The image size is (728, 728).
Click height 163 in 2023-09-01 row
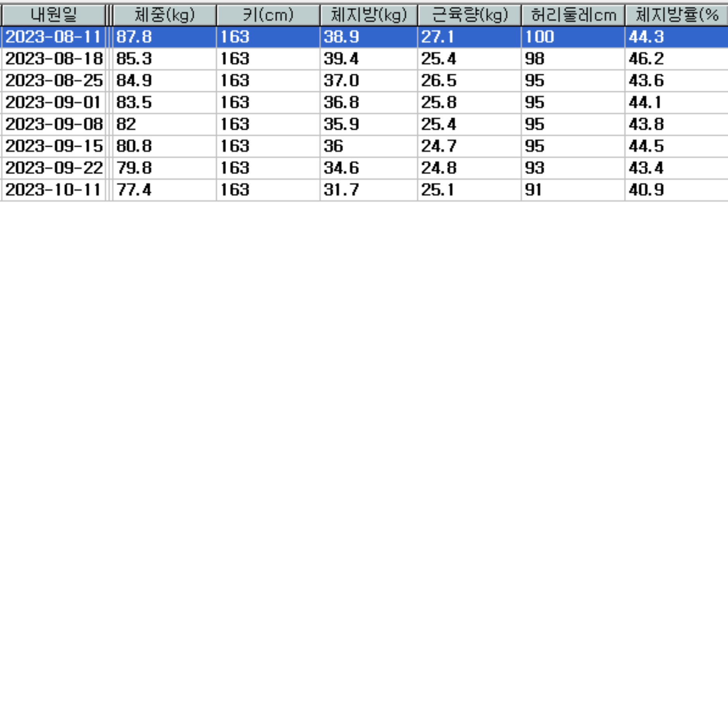point(235,103)
